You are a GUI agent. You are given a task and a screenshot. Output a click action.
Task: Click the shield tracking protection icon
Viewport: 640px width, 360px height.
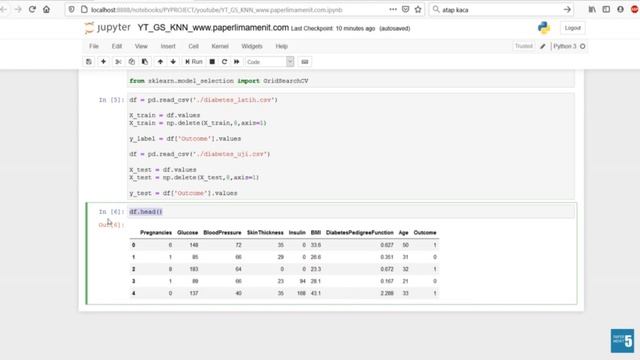tap(72, 9)
